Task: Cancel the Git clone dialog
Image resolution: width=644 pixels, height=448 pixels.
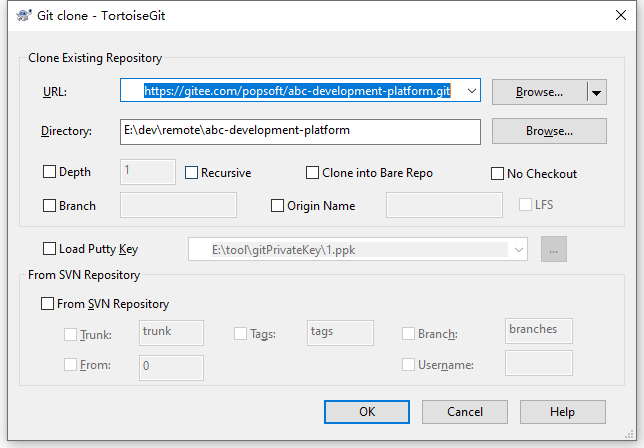Action: [x=465, y=412]
